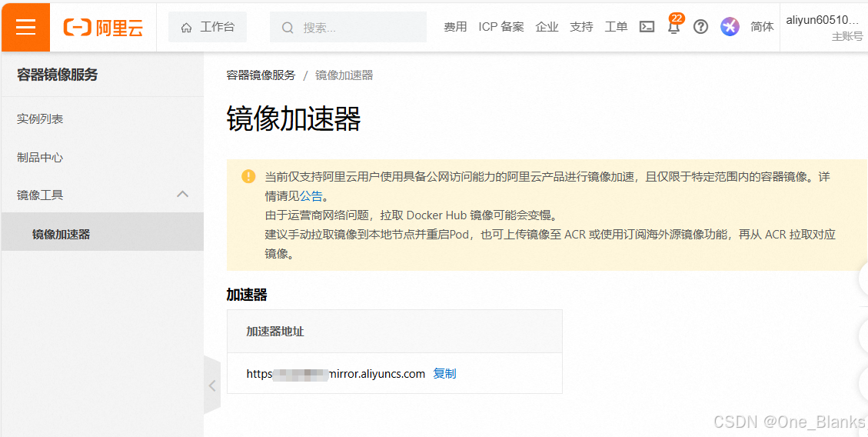Image resolution: width=868 pixels, height=437 pixels.
Task: Click the home icon in 工作台 button
Action: 187,27
